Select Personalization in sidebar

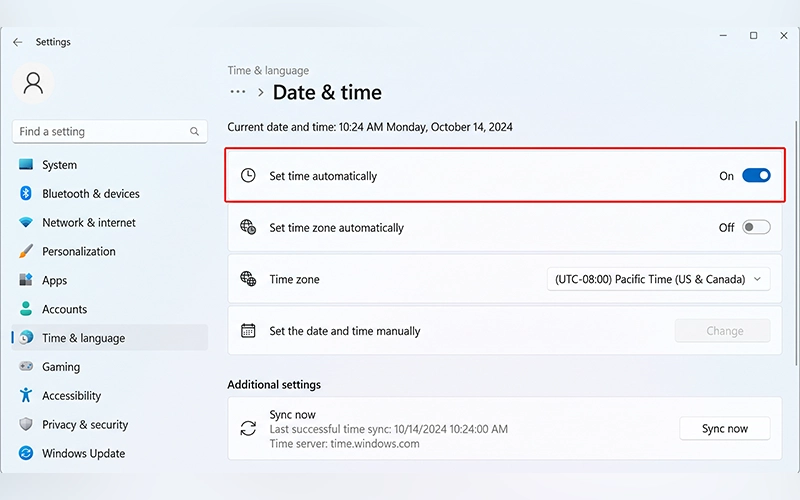110,251
